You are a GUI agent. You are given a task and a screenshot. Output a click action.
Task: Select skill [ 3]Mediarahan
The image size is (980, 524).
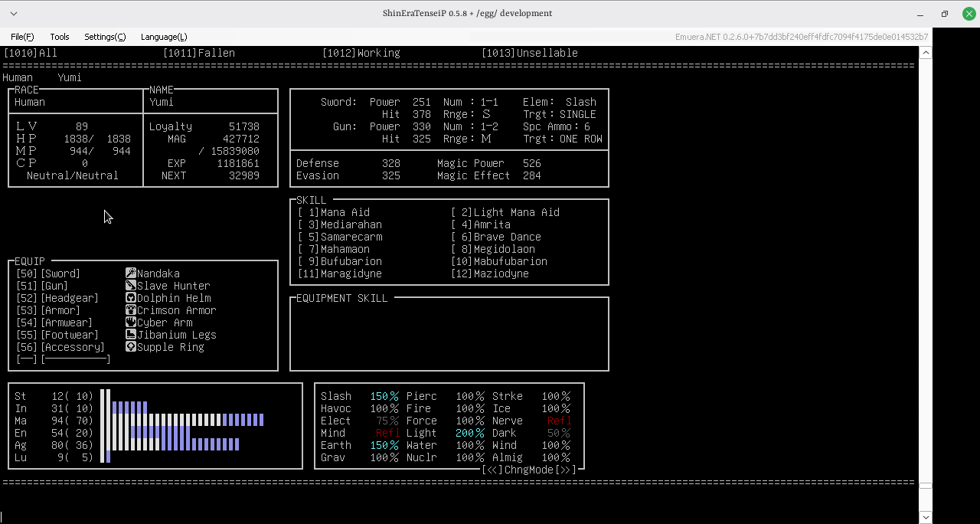340,224
